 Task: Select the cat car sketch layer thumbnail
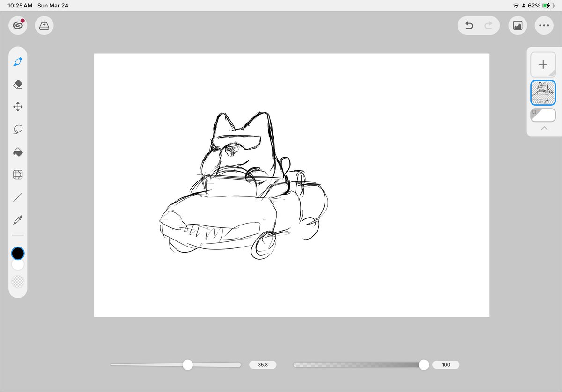tap(543, 93)
